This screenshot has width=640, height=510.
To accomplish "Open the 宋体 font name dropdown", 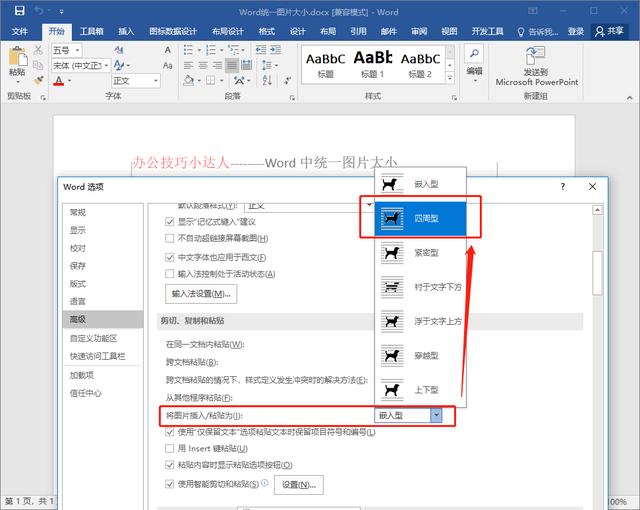I will coord(106,65).
